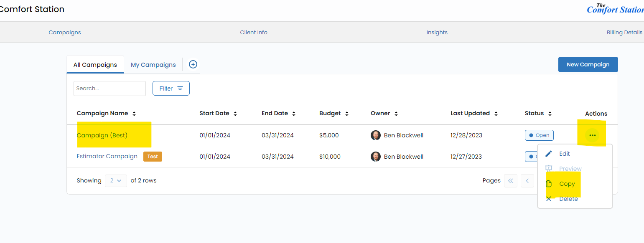The image size is (644, 243).
Task: Click the New Campaign button
Action: point(588,65)
